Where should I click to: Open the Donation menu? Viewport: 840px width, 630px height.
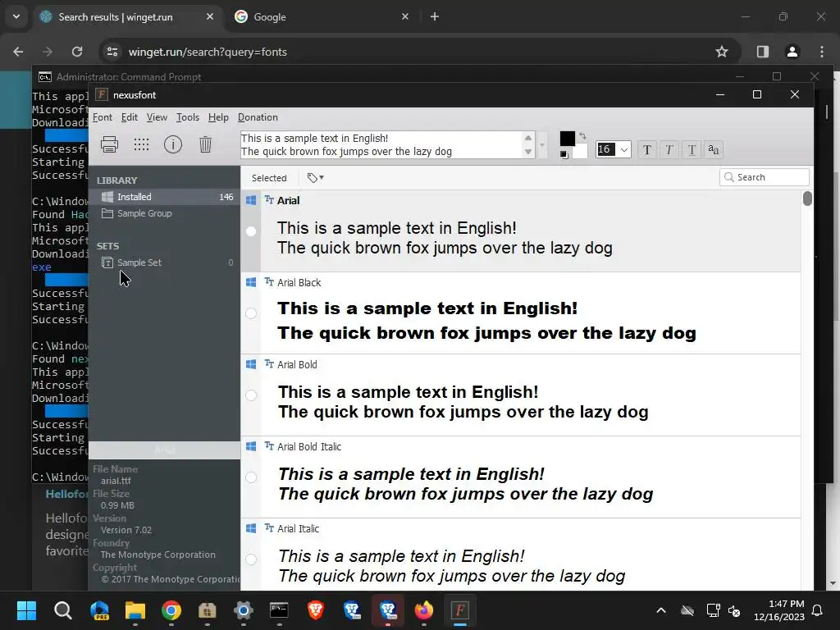(x=258, y=117)
